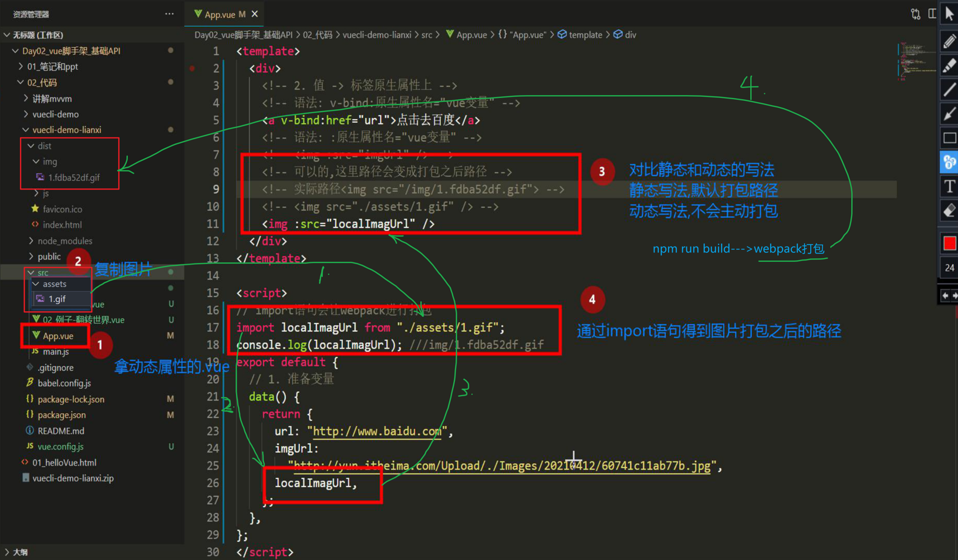Image resolution: width=958 pixels, height=560 pixels.
Task: Click the code minimap preview
Action: (917, 61)
